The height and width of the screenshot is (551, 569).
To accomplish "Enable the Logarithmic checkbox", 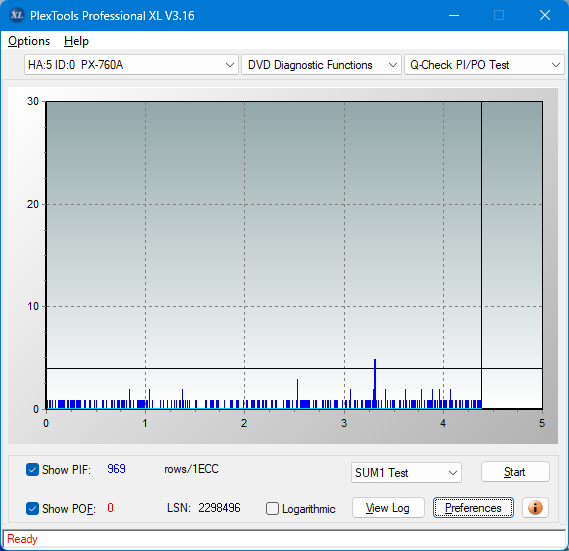I will tap(272, 509).
